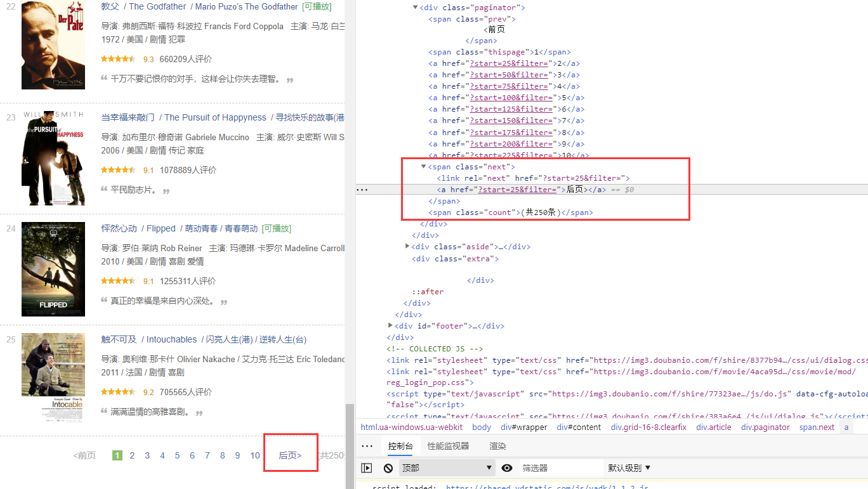Click the 660209人评价 rating count
Screen dimensions: 868x489
tap(186, 59)
